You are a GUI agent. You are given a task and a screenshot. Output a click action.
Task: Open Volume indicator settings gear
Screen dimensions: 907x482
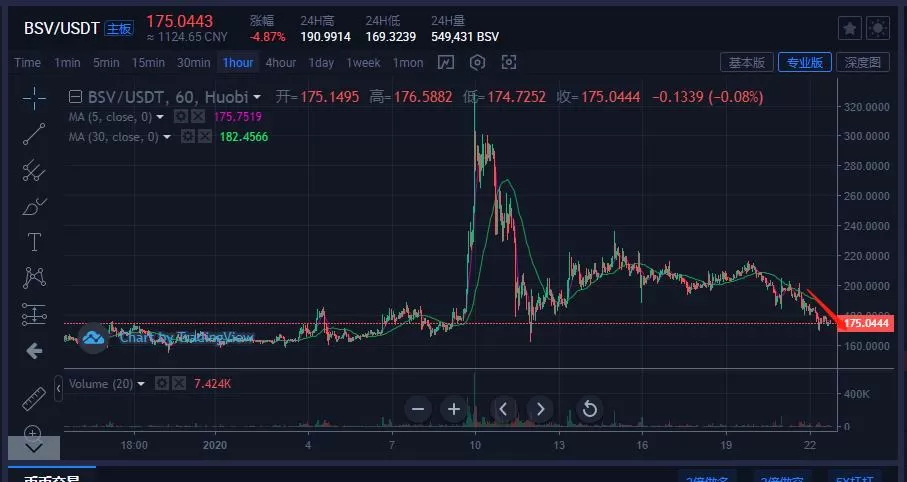(x=162, y=383)
